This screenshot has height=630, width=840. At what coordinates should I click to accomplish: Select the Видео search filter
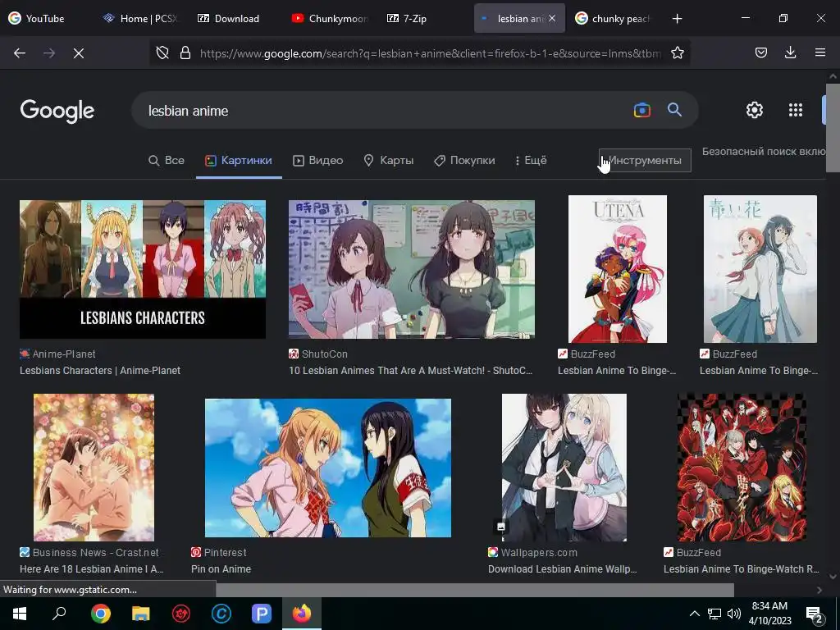[x=317, y=160]
